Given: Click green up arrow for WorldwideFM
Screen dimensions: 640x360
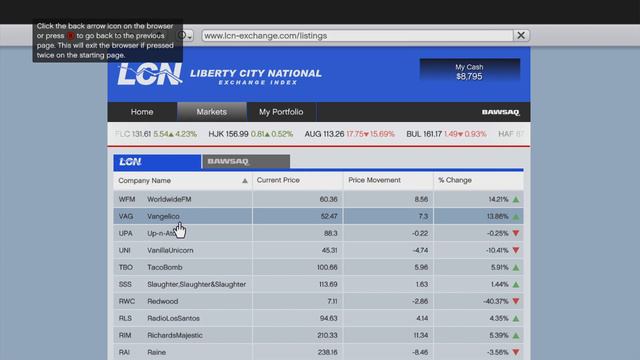Looking at the screenshot, I should tap(516, 200).
